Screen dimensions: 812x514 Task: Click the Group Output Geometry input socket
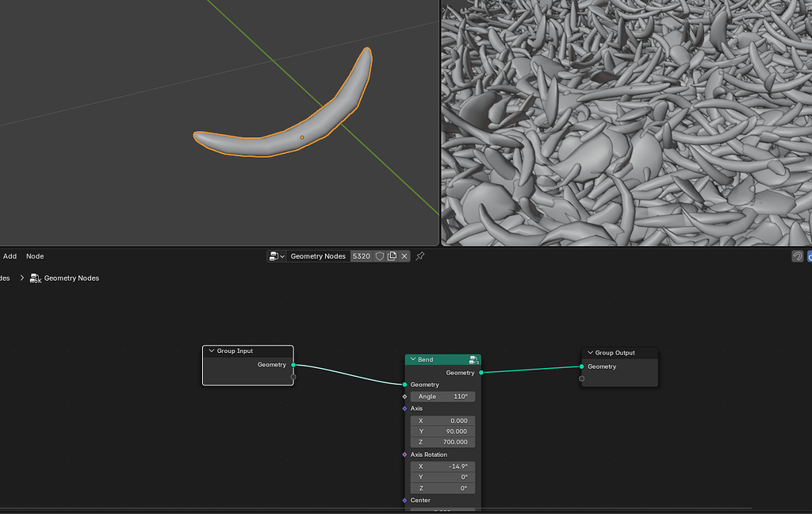(581, 366)
